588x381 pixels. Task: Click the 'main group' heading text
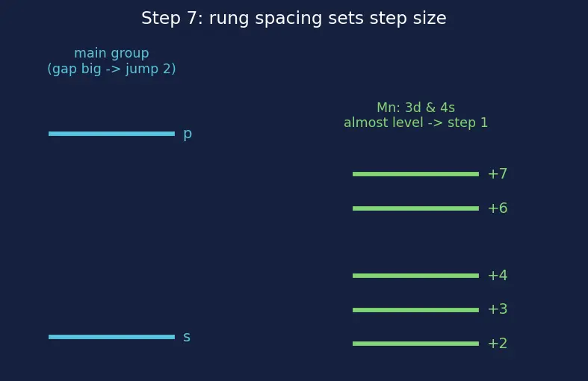pos(111,53)
